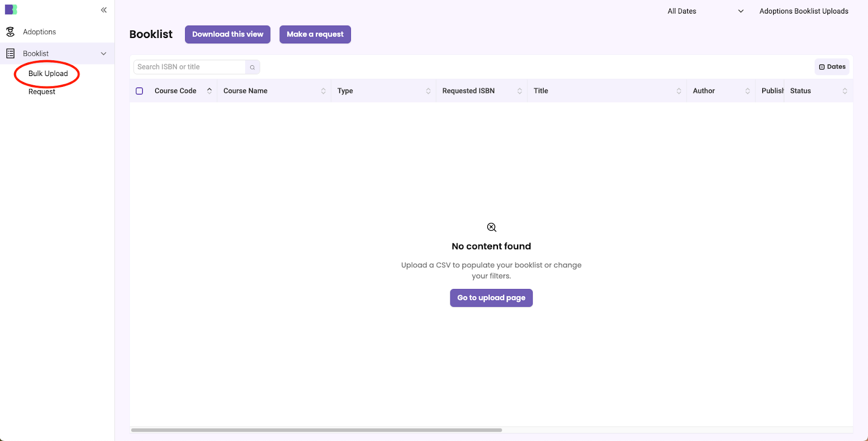Toggle the select-all checkbox in the table header

tap(139, 91)
